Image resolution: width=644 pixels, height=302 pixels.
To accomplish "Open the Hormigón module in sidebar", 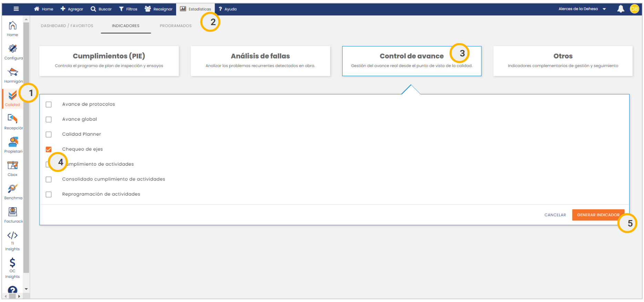I will click(x=13, y=72).
